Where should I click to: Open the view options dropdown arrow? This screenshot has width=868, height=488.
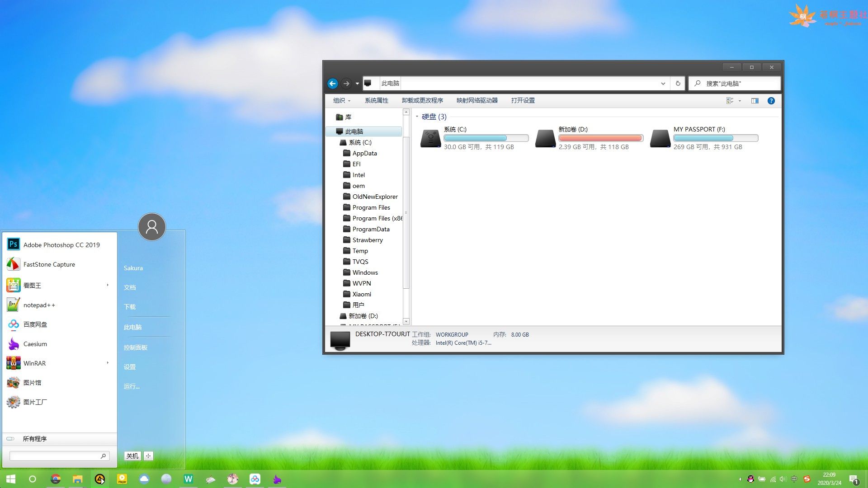(740, 101)
